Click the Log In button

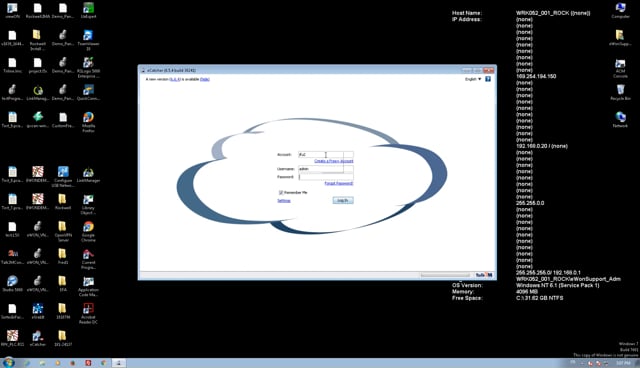coord(343,200)
